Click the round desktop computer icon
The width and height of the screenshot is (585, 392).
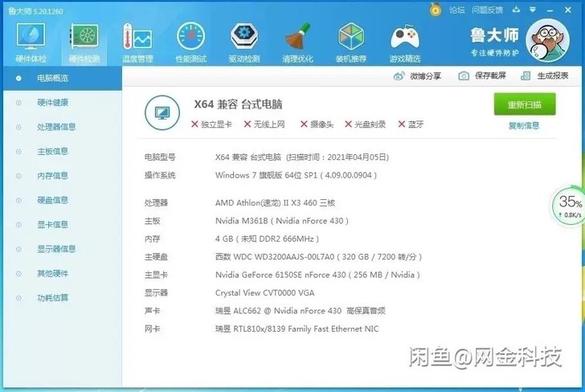click(162, 112)
